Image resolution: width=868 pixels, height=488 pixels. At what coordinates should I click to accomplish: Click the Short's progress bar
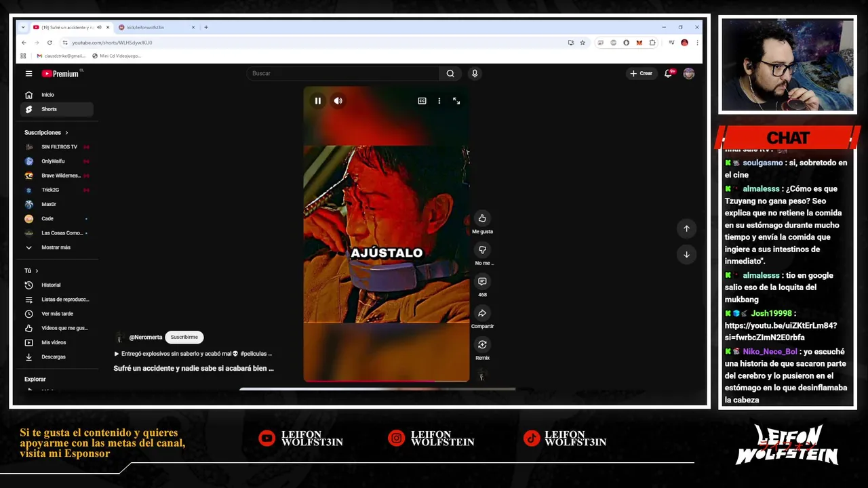tap(386, 381)
